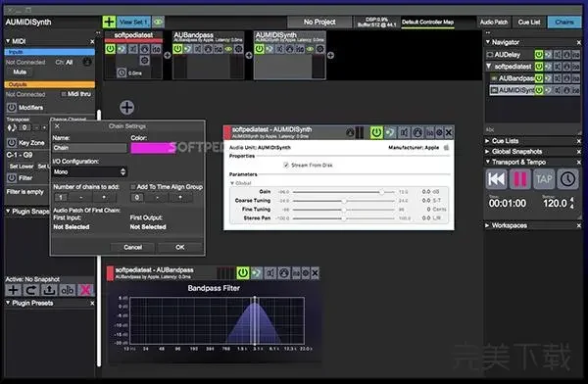Click the metronome clock icon in Transport
588x384 pixels.
pos(567,179)
